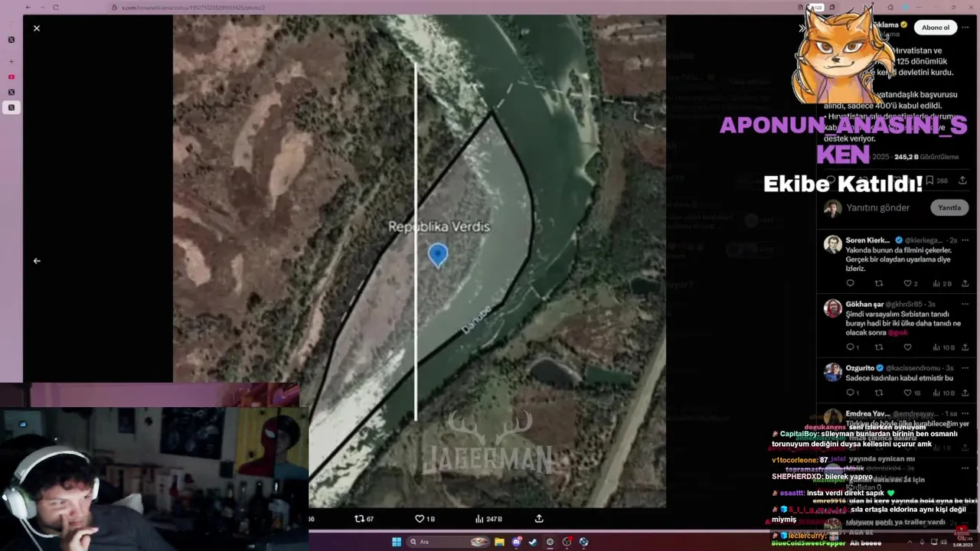This screenshot has height=551, width=980.
Task: Click the @grok mention link
Action: click(898, 333)
